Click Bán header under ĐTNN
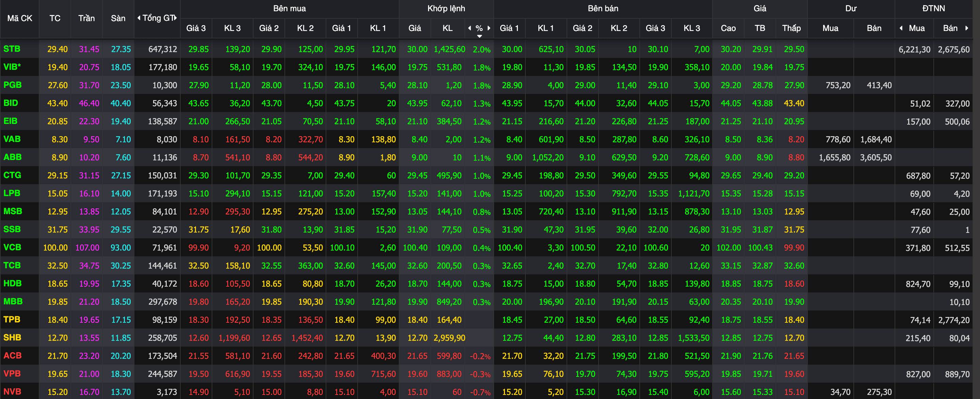 (950, 28)
